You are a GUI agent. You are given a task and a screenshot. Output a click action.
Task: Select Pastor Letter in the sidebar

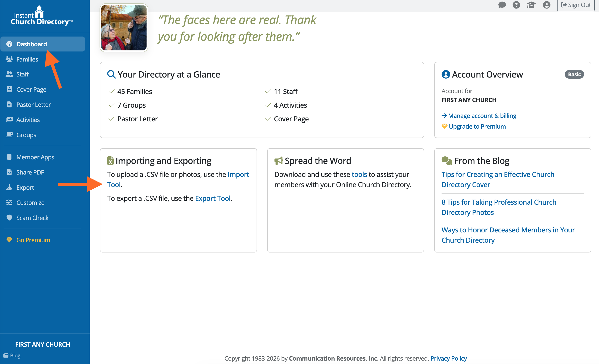pos(33,104)
